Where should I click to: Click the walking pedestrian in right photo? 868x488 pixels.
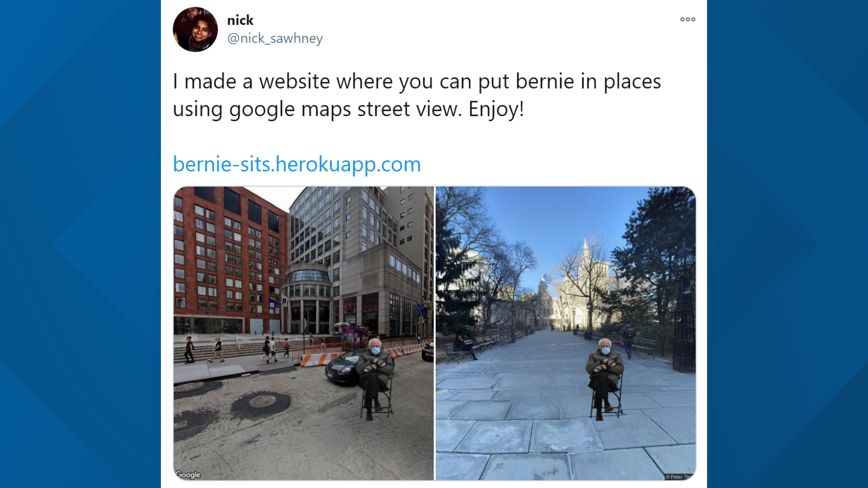click(628, 340)
